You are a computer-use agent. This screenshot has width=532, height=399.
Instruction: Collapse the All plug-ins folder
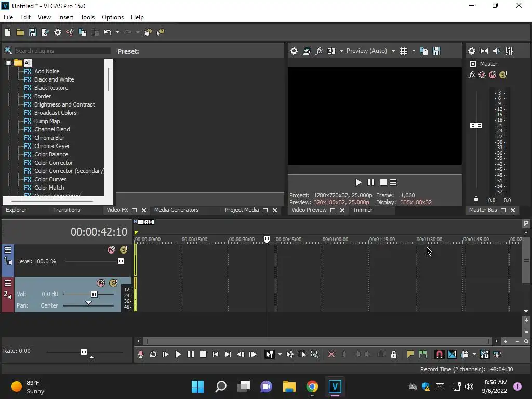tap(8, 63)
